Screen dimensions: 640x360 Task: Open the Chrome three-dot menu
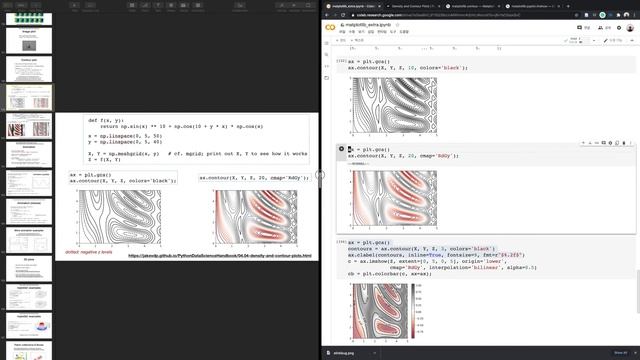coord(635,15)
